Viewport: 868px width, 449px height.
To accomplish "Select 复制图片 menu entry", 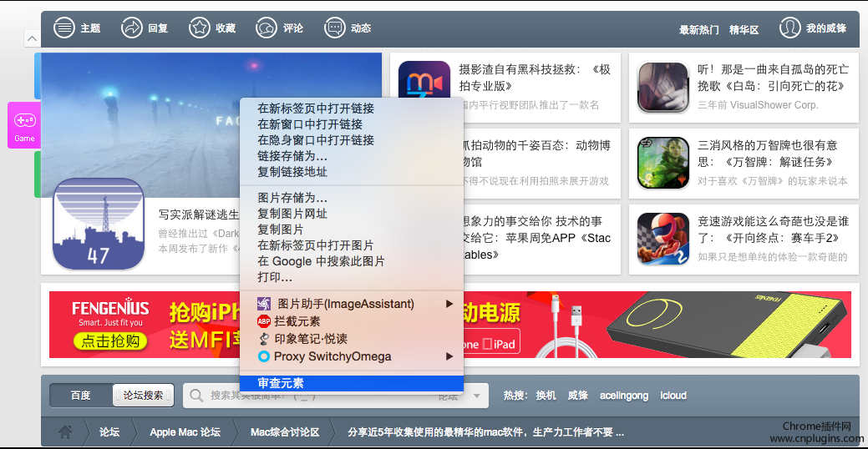I will 352,229.
